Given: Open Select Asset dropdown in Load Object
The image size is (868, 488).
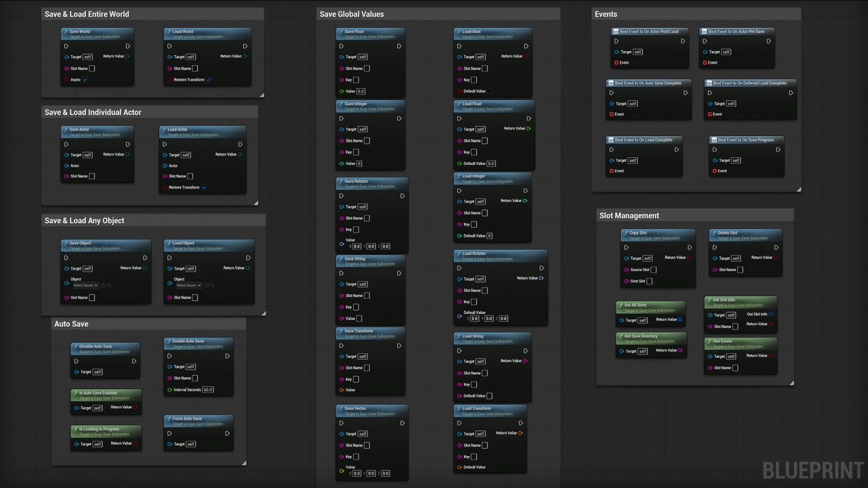Looking at the screenshot, I should pos(189,285).
